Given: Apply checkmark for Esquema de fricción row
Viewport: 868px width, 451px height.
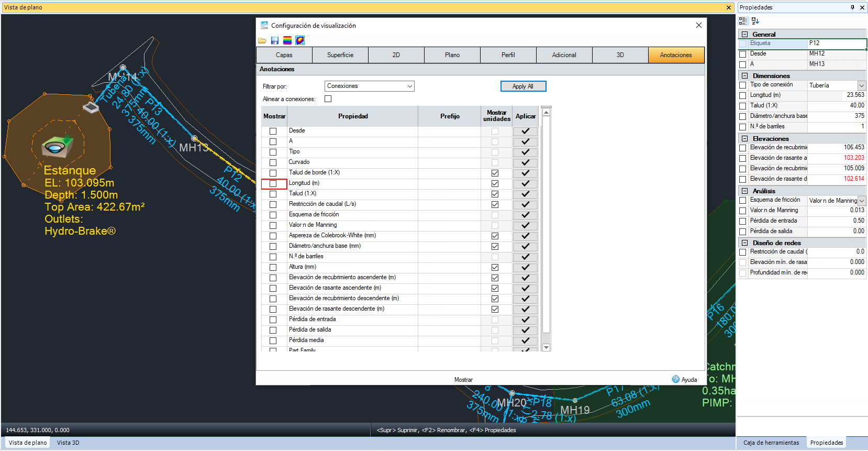Looking at the screenshot, I should coord(525,215).
